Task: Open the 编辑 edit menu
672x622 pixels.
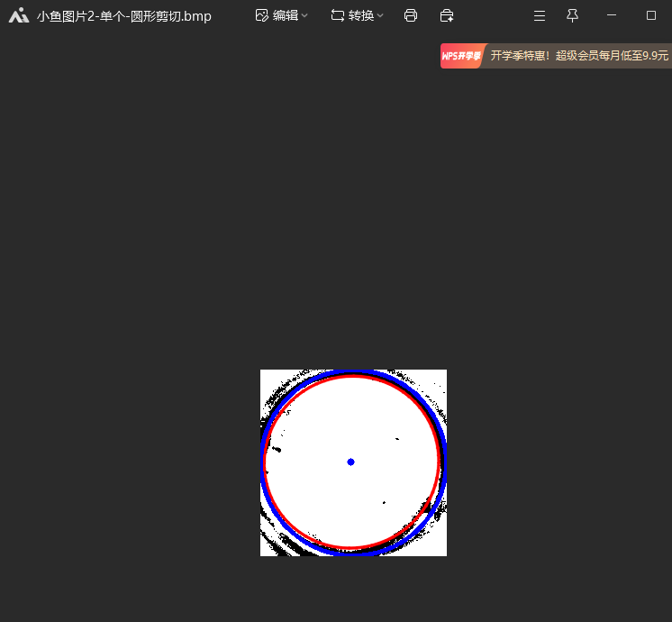Action: [x=282, y=16]
